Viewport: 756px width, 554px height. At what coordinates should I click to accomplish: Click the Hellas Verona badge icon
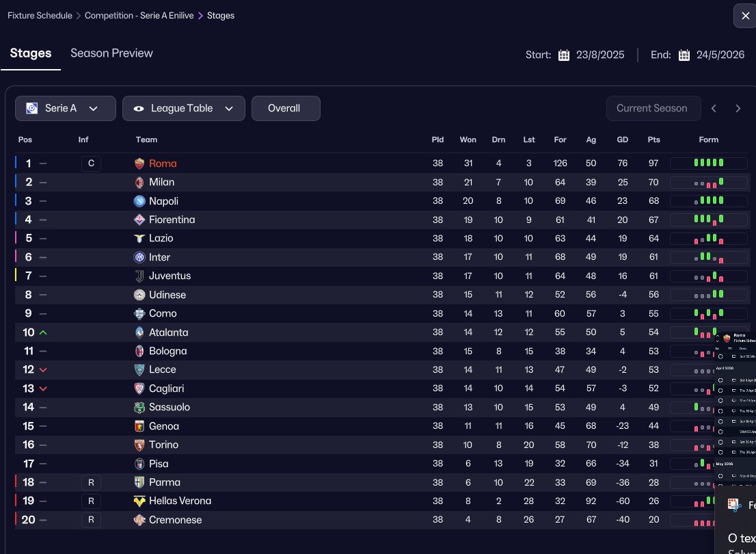click(139, 501)
